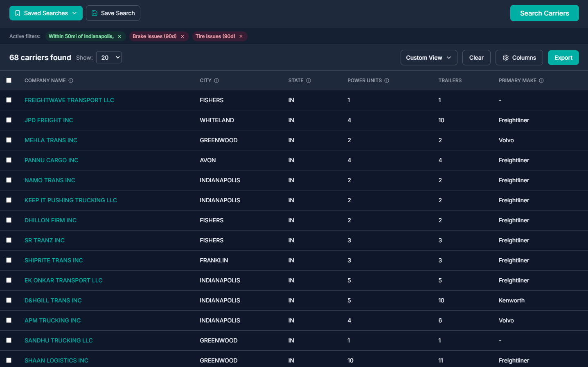Click the save icon on Save Search

point(95,13)
